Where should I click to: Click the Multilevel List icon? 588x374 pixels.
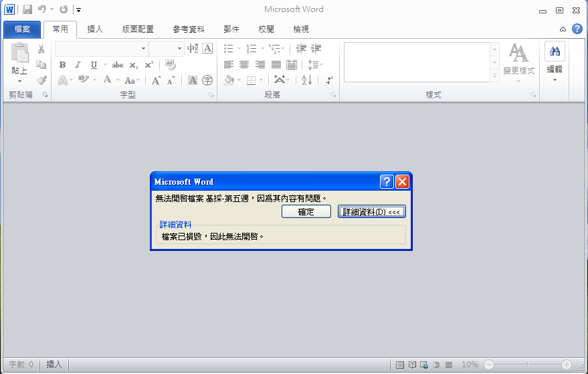click(x=274, y=48)
